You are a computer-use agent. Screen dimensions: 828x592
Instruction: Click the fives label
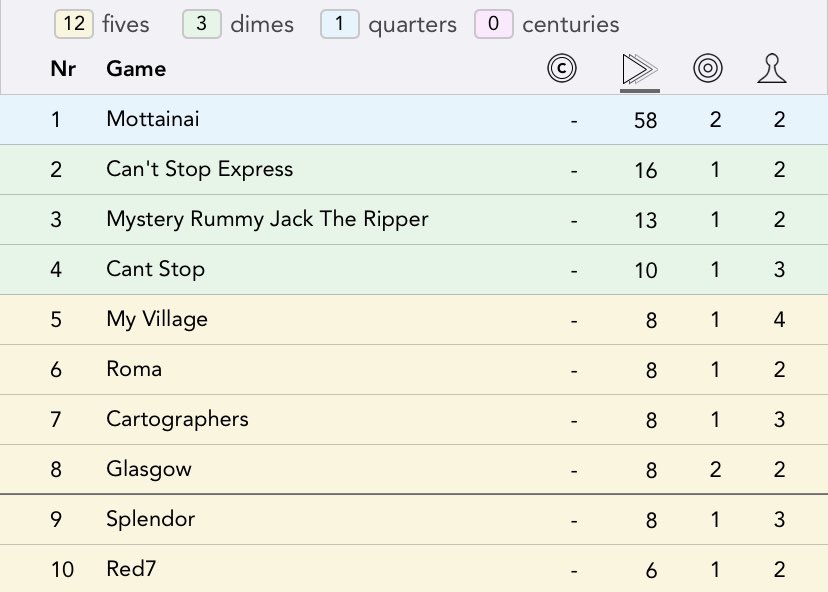pyautogui.click(x=126, y=24)
